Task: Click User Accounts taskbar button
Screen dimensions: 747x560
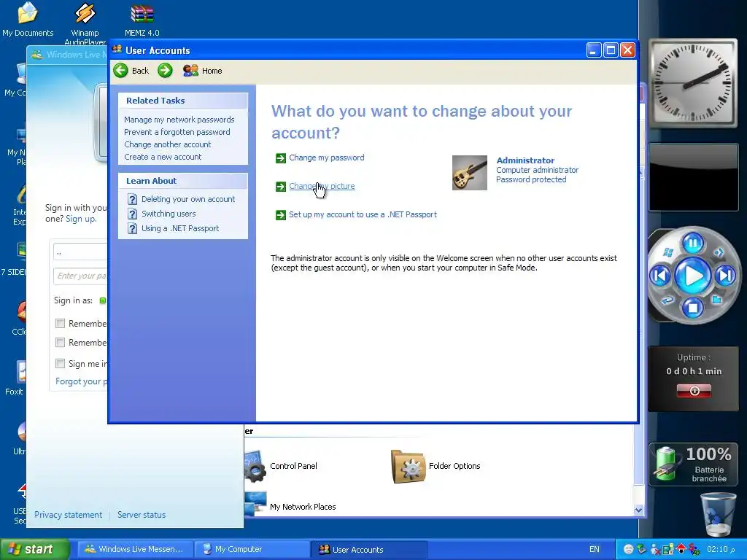Action: [369, 549]
